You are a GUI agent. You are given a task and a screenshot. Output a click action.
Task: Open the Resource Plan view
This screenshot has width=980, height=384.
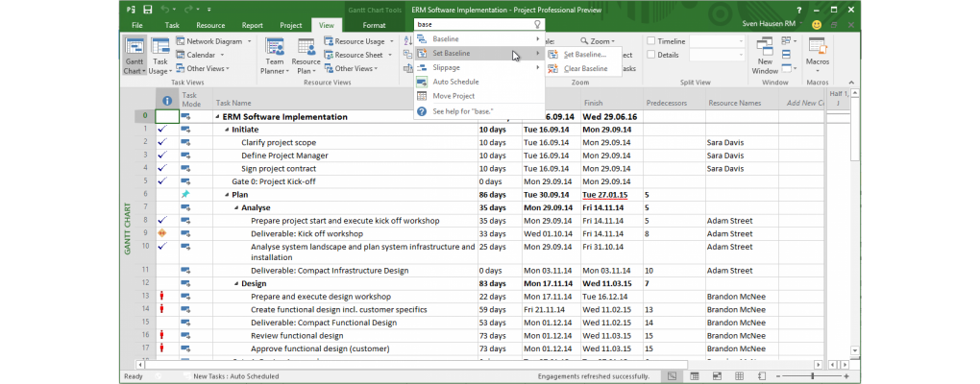[x=306, y=57]
